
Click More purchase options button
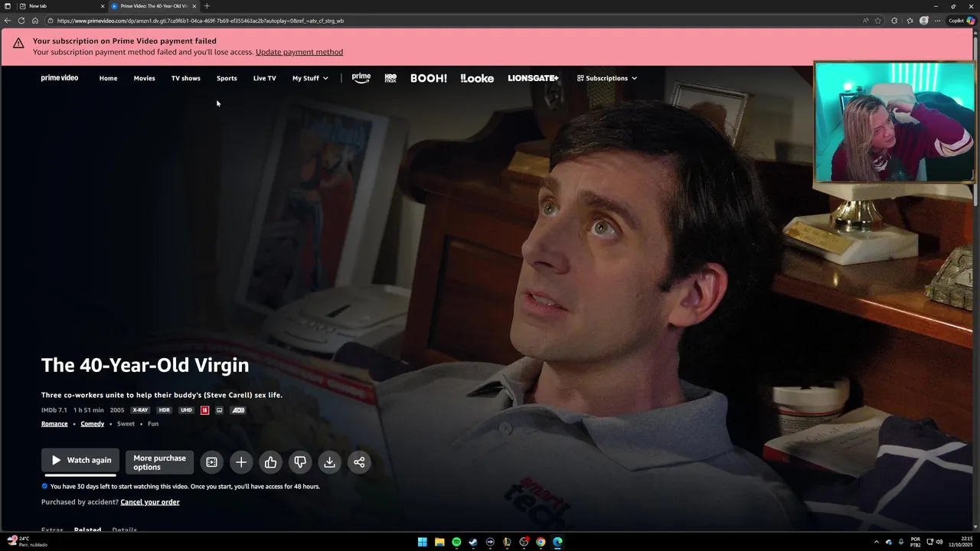coord(159,462)
